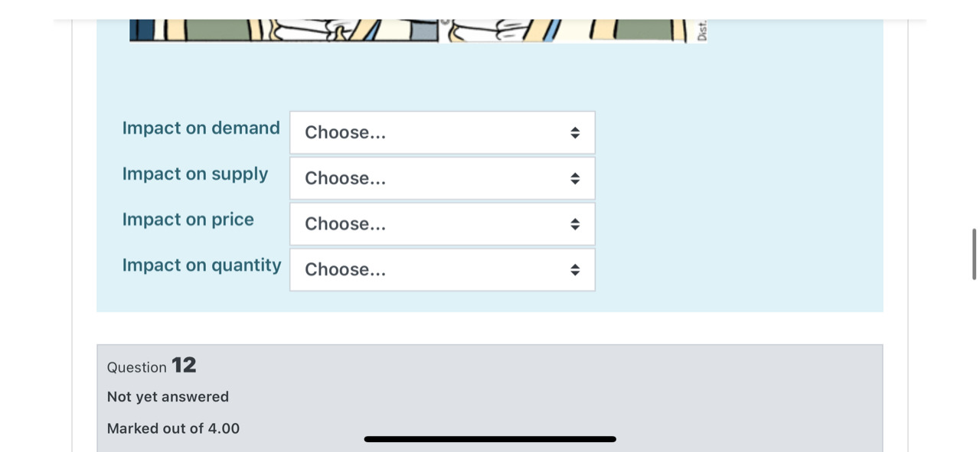The height and width of the screenshot is (452, 980).
Task: Click the arrow icon on the Impact on price selector
Action: pyautogui.click(x=574, y=224)
